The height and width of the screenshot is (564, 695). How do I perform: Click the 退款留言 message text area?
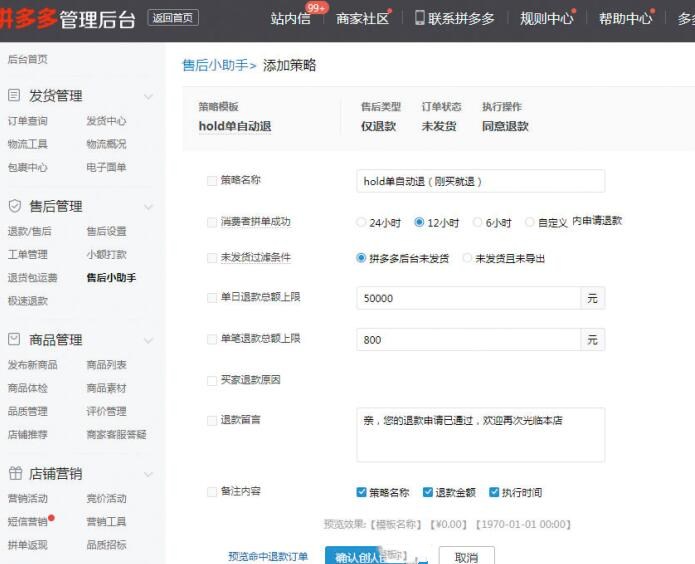pos(480,435)
